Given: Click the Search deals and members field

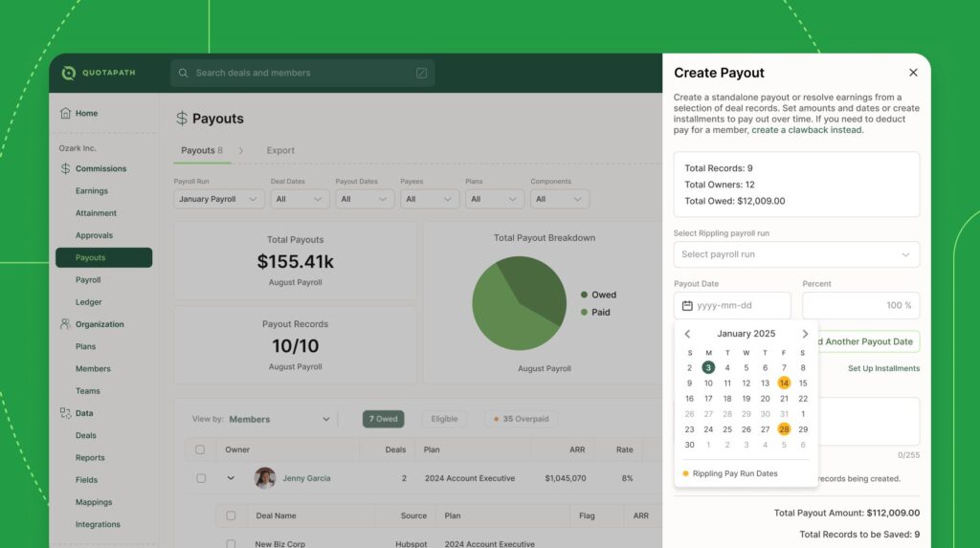Looking at the screenshot, I should 302,73.
